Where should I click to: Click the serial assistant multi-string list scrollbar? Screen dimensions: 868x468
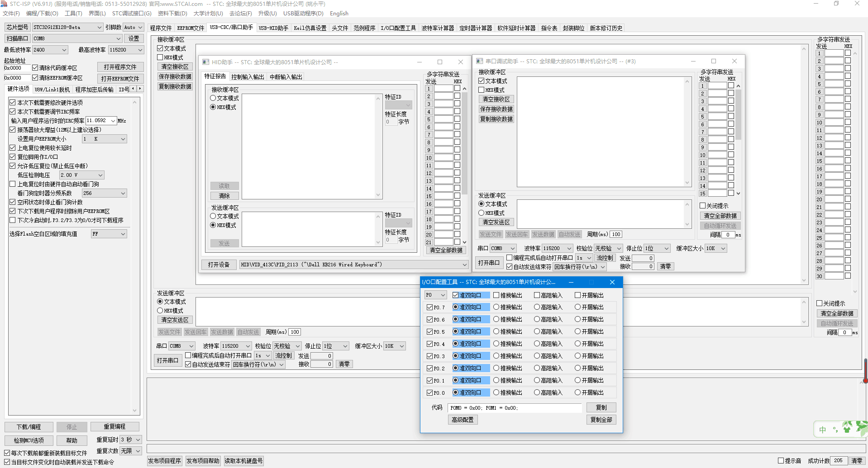[x=739, y=139]
